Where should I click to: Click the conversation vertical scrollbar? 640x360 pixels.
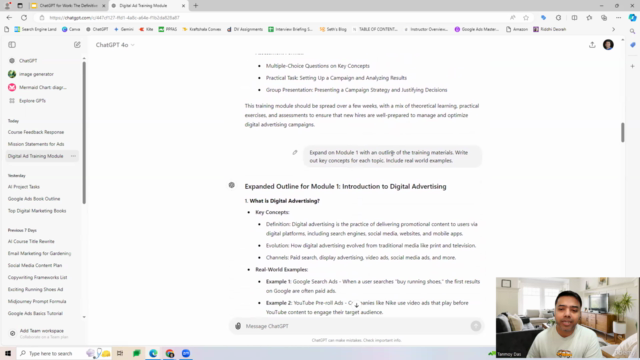tap(622, 132)
